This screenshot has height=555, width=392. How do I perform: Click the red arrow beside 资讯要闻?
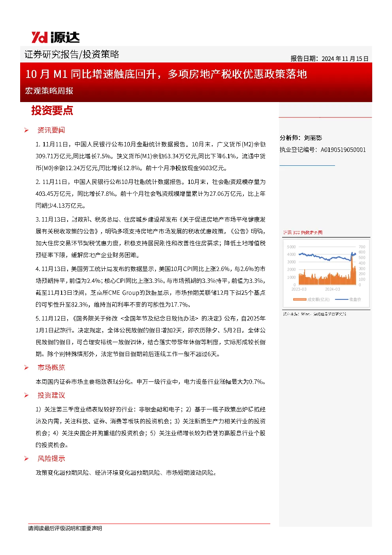(x=26, y=130)
